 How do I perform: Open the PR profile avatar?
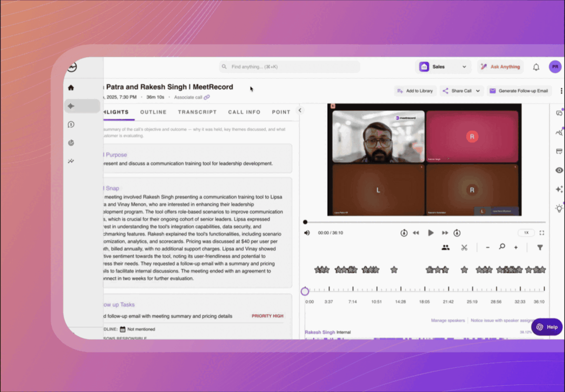(555, 67)
